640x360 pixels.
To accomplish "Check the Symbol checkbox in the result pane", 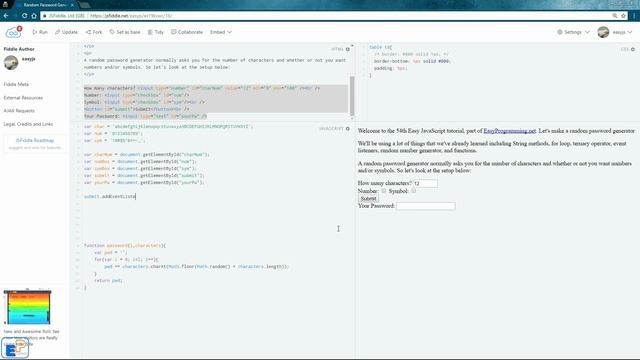I will pyautogui.click(x=413, y=191).
